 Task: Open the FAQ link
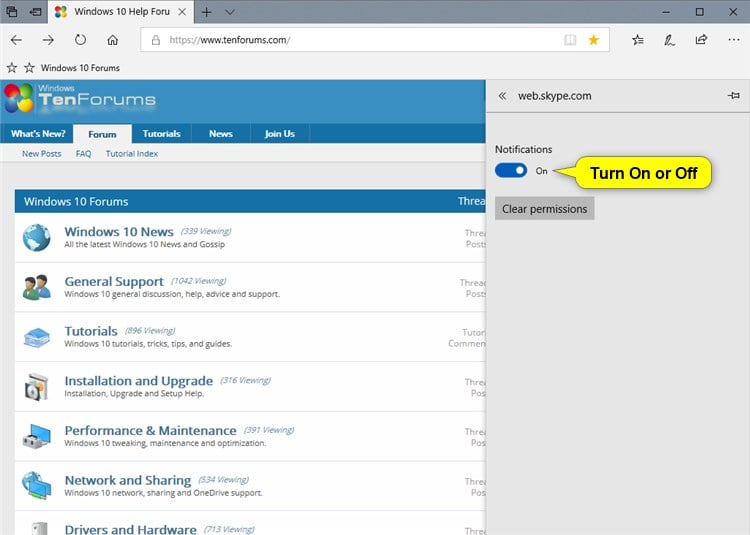coord(83,154)
